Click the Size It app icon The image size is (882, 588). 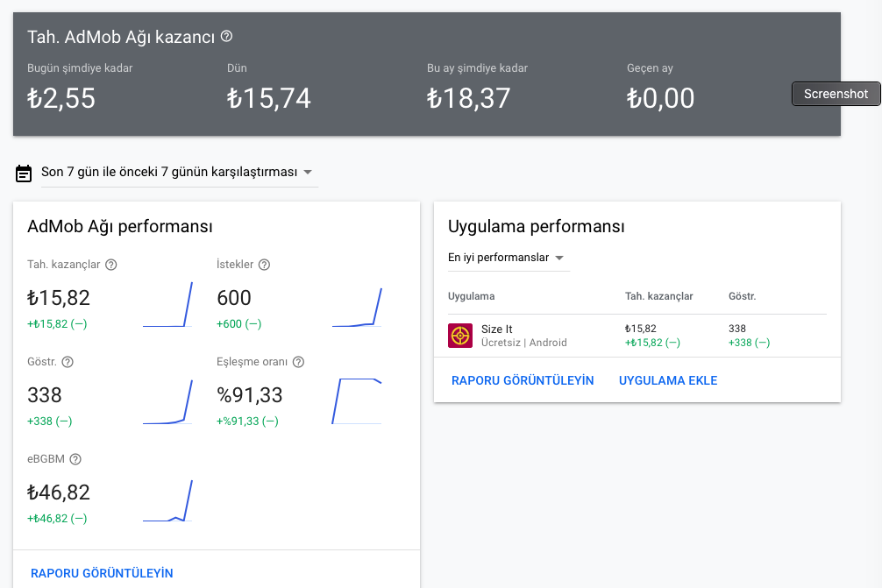(460, 336)
